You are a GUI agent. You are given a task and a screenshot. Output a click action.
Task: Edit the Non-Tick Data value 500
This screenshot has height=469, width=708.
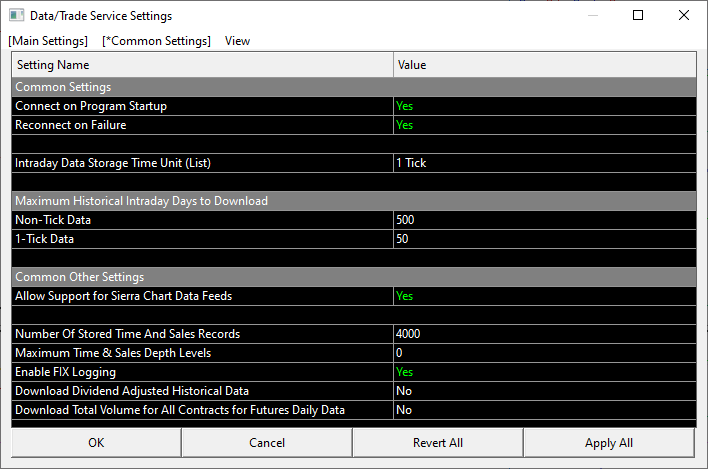(x=545, y=220)
